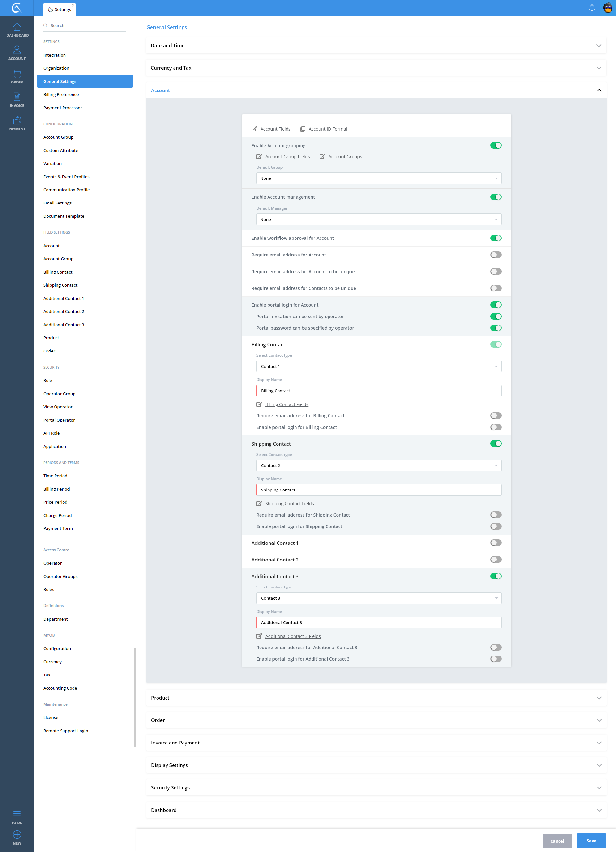
Task: Open the Account ID Format link
Action: 328,129
